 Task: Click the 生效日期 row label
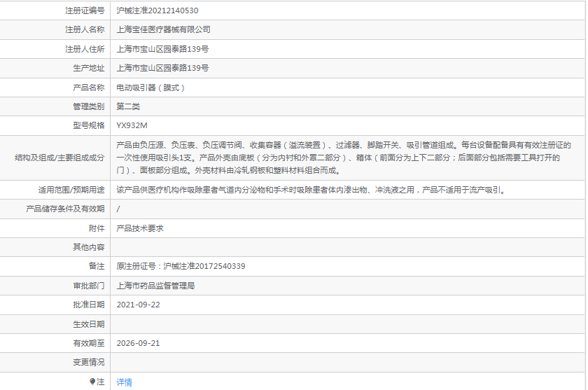pos(89,324)
